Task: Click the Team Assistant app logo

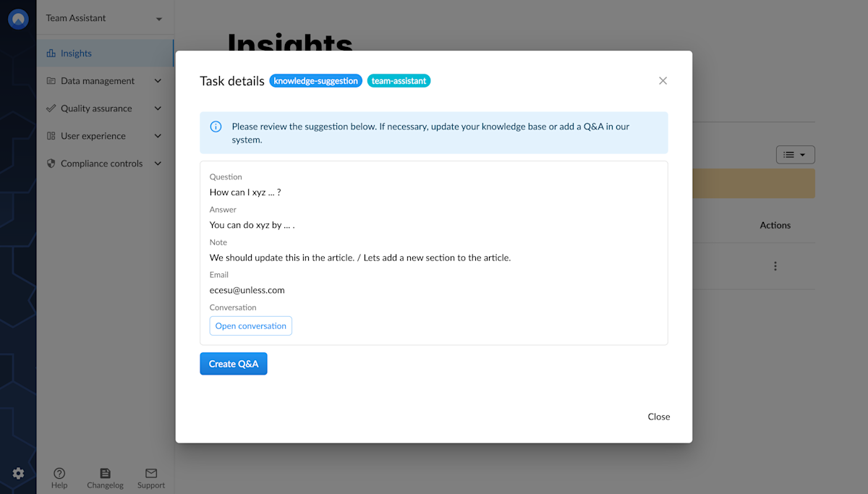Action: [x=17, y=19]
